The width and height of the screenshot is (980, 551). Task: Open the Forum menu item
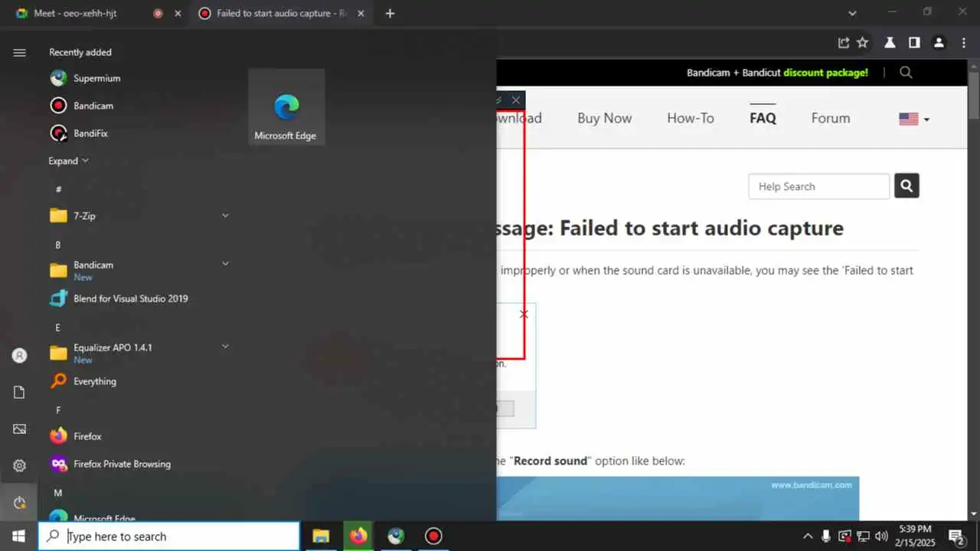click(831, 118)
